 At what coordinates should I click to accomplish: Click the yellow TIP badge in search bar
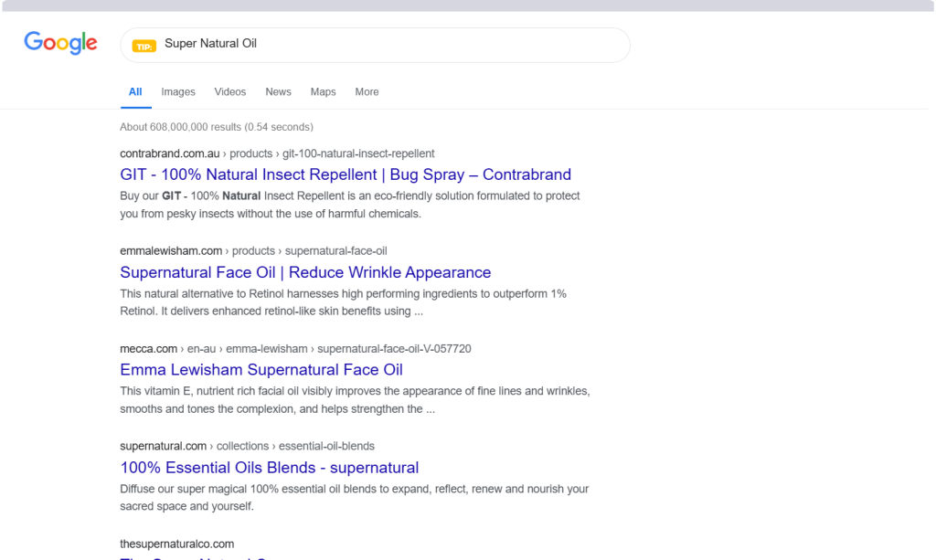pos(144,46)
